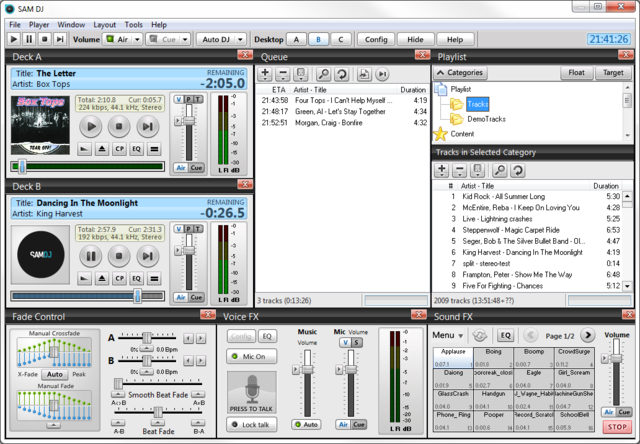Open the Layout menu
The width and height of the screenshot is (640, 444).
click(x=104, y=24)
